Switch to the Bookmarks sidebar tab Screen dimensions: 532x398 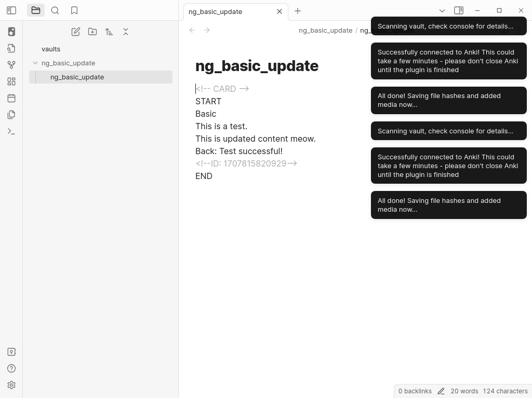(x=74, y=10)
